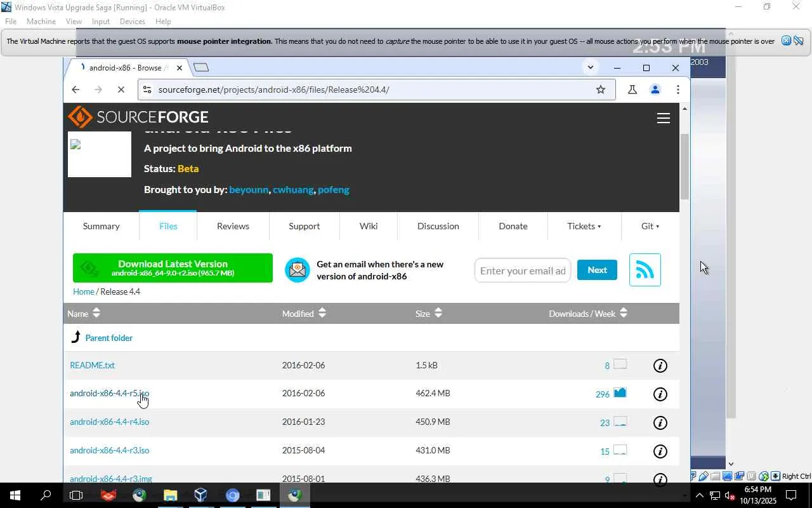The width and height of the screenshot is (812, 508).
Task: Click the muted volume tray icon
Action: coord(730,495)
